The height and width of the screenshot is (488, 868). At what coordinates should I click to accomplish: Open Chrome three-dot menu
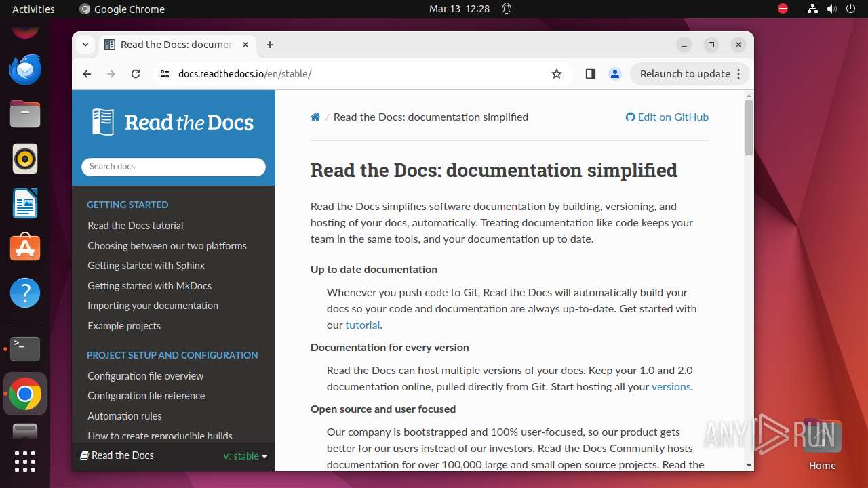(x=738, y=74)
